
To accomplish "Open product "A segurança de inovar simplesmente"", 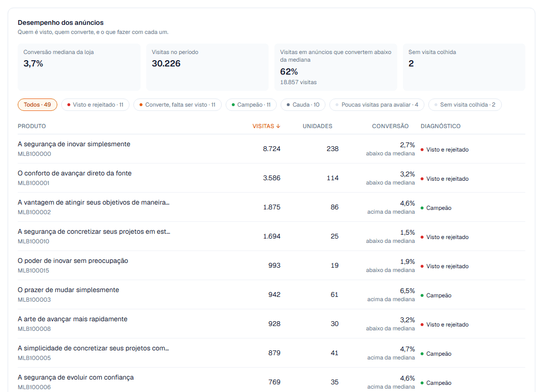I will pos(74,144).
